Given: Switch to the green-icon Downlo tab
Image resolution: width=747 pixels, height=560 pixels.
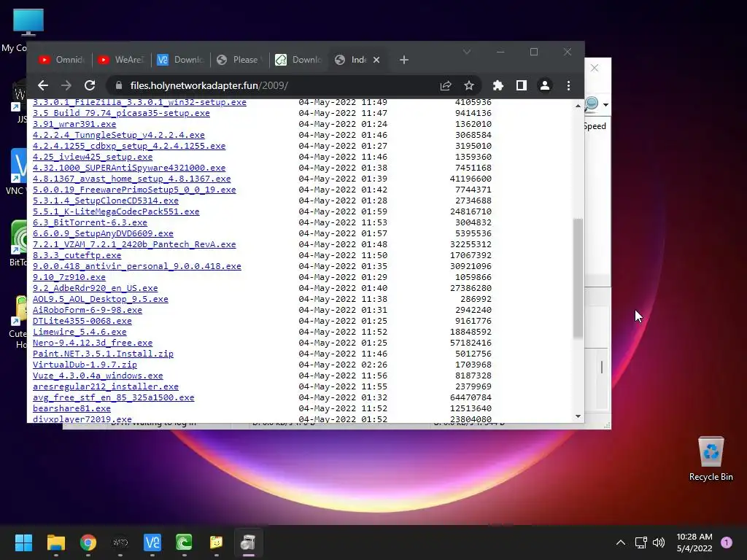Looking at the screenshot, I should pos(298,60).
